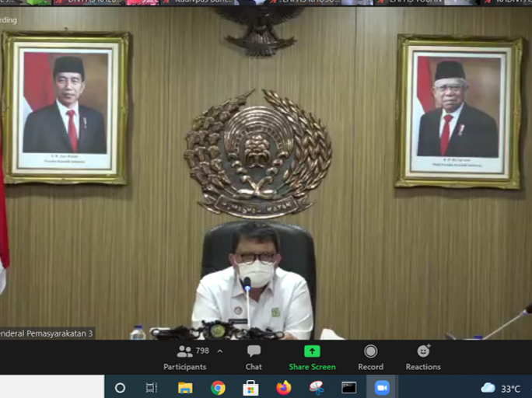This screenshot has height=398, width=532.
Task: Click the Zoom app icon on taskbar
Action: [382, 388]
